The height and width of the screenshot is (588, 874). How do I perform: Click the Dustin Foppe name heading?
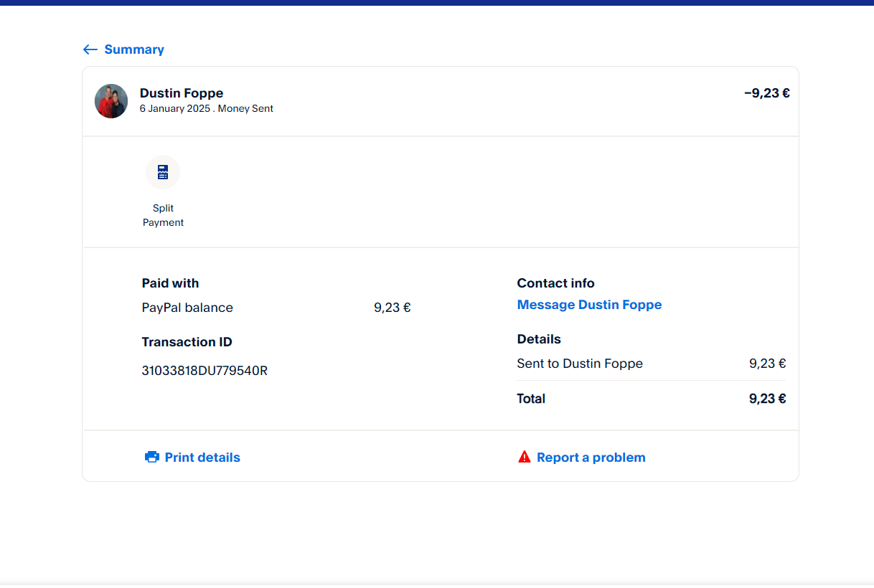click(x=182, y=93)
